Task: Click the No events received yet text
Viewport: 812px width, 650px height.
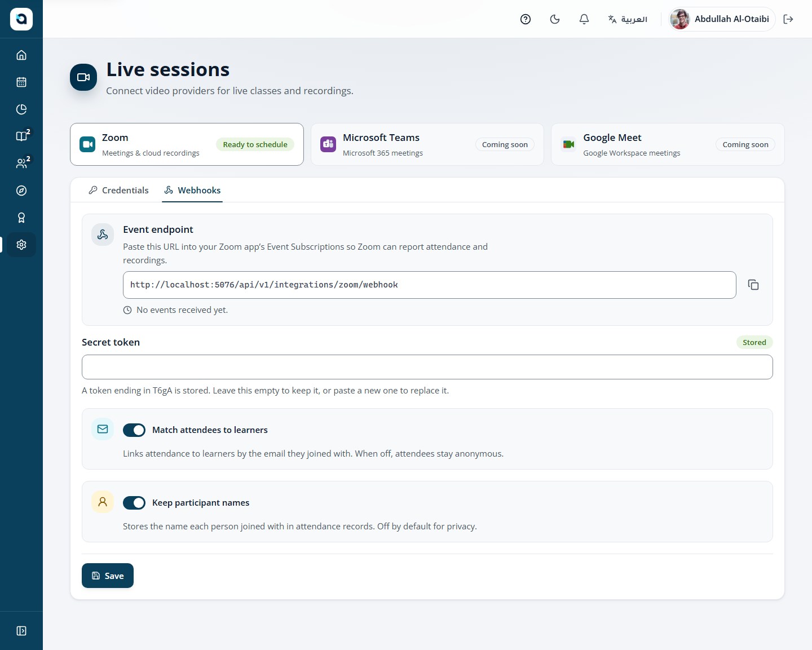Action: click(x=182, y=310)
